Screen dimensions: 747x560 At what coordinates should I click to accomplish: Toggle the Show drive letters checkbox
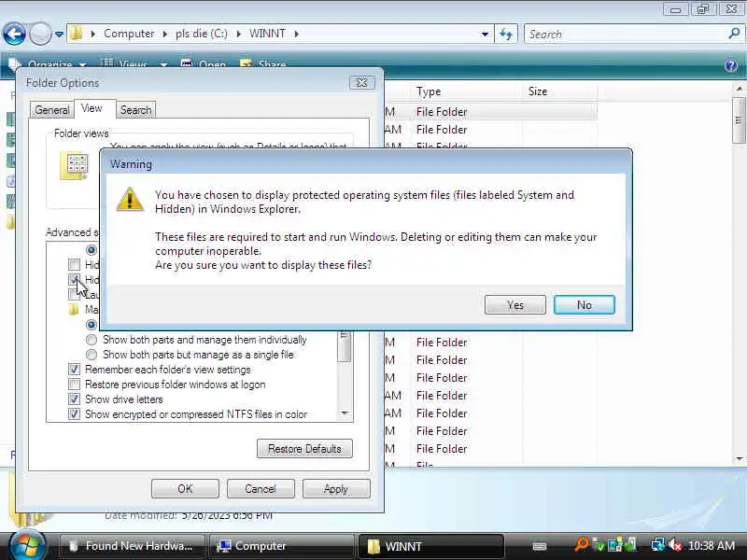[74, 399]
